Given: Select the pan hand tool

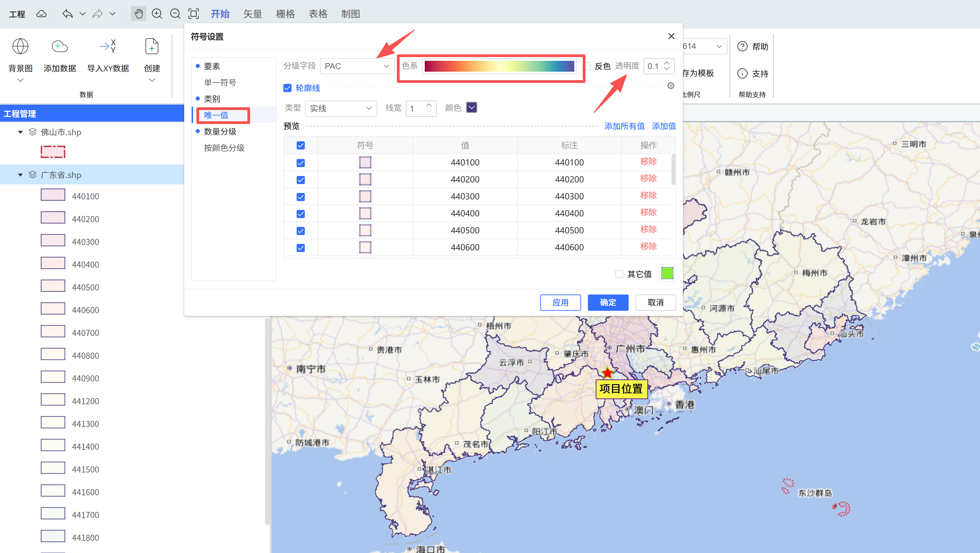Looking at the screenshot, I should (139, 14).
